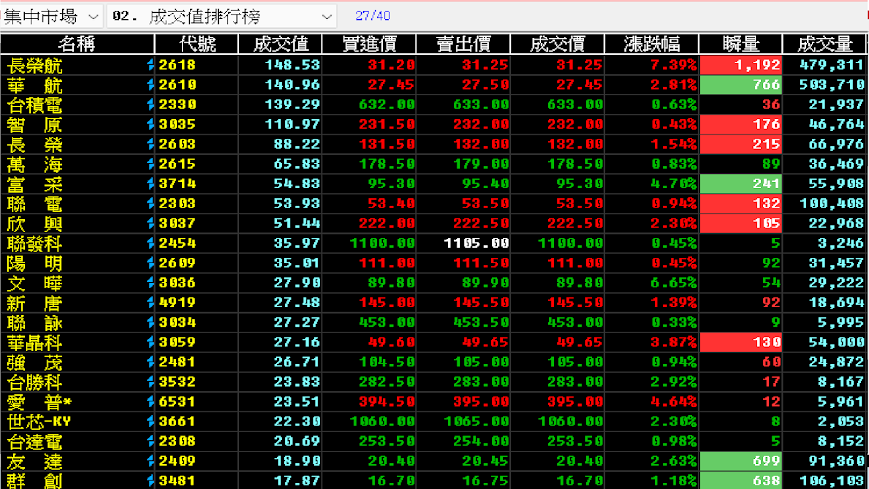Click the volume value 100,408
The width and height of the screenshot is (869, 489).
(831, 203)
